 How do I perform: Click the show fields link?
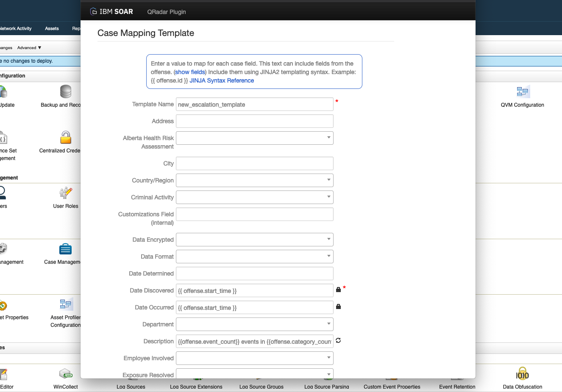189,72
